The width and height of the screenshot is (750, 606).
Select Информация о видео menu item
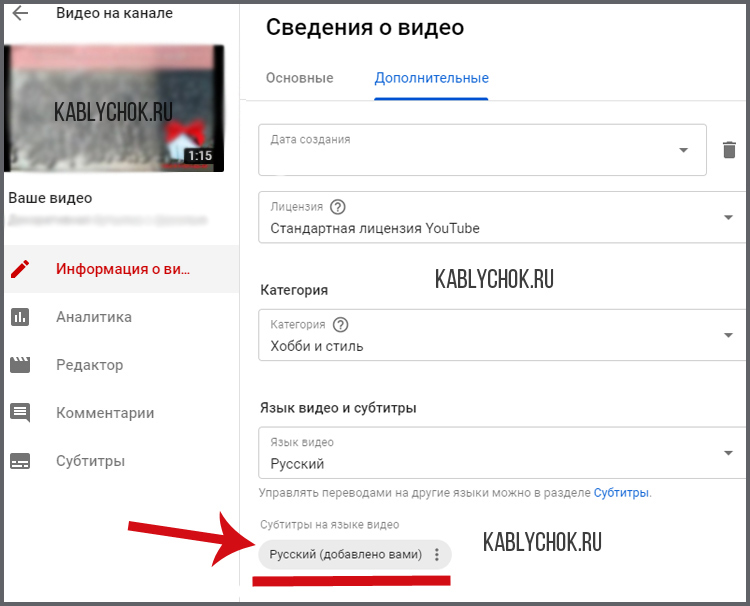121,269
